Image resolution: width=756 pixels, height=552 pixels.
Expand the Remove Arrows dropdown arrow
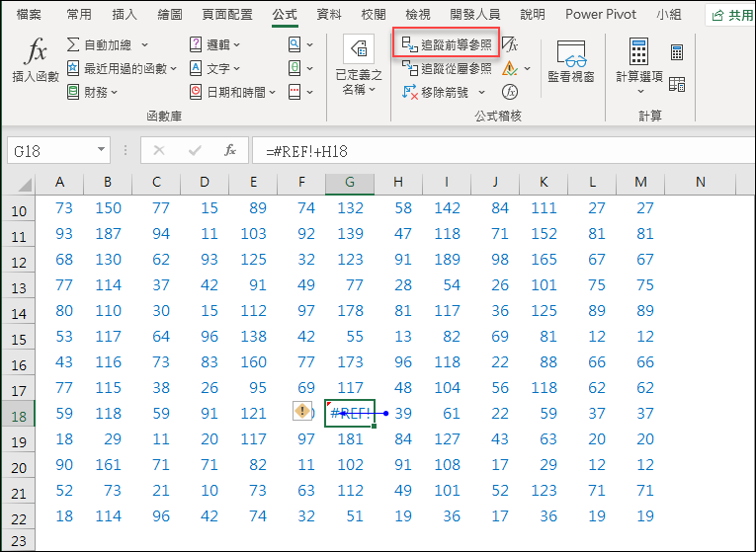(x=481, y=93)
